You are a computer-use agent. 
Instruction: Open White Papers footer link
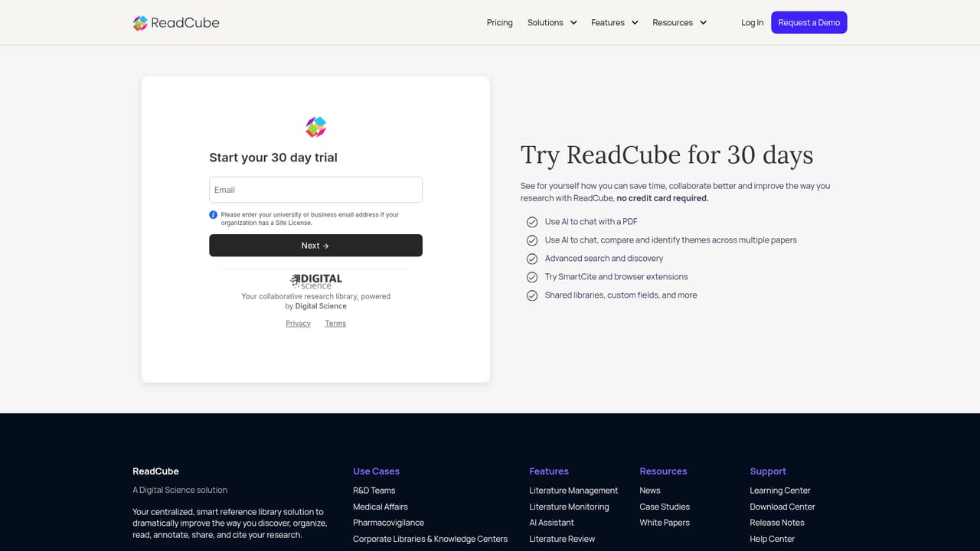[x=665, y=523]
